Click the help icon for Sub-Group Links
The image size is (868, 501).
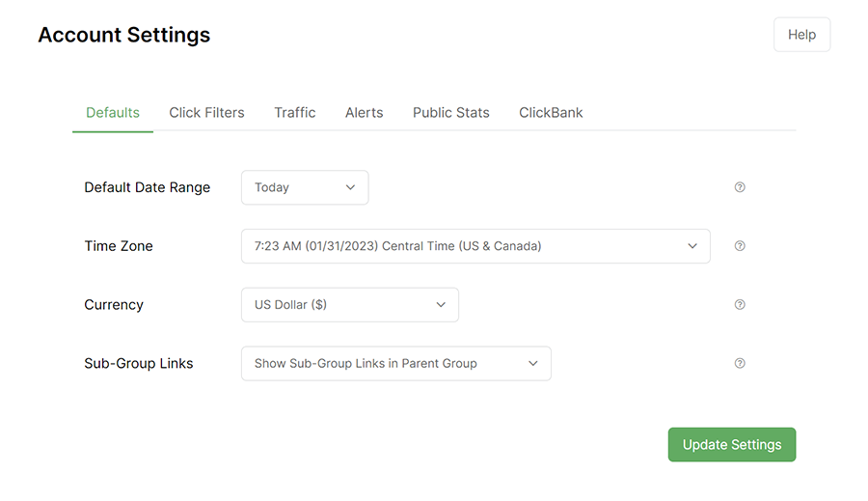pyautogui.click(x=740, y=364)
